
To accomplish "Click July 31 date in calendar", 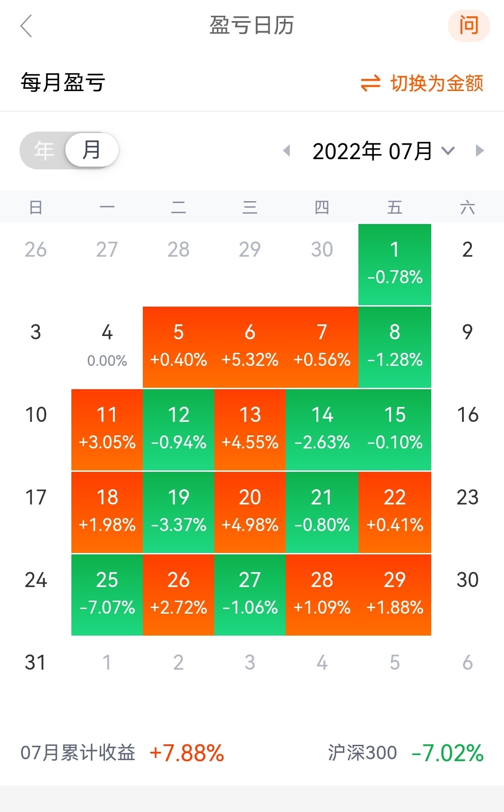I will (x=35, y=663).
